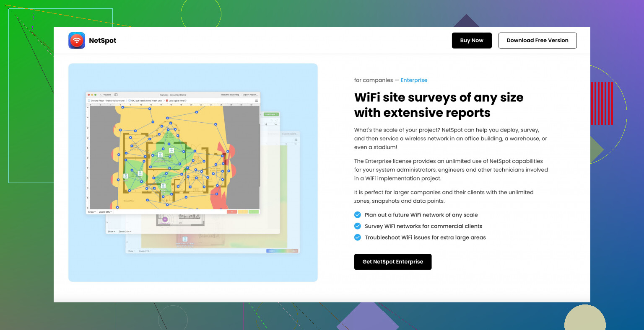
Task: Click the NetSpot logo icon
Action: pyautogui.click(x=77, y=41)
